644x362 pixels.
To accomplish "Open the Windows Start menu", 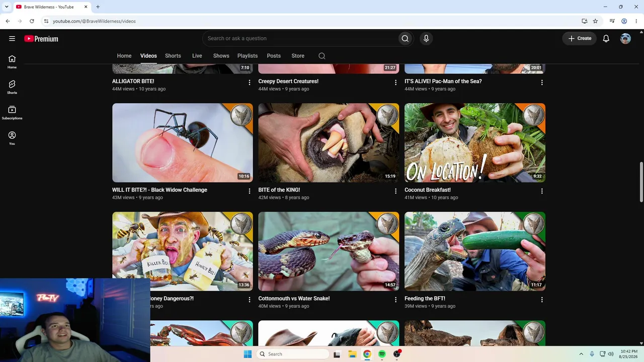I will (248, 354).
